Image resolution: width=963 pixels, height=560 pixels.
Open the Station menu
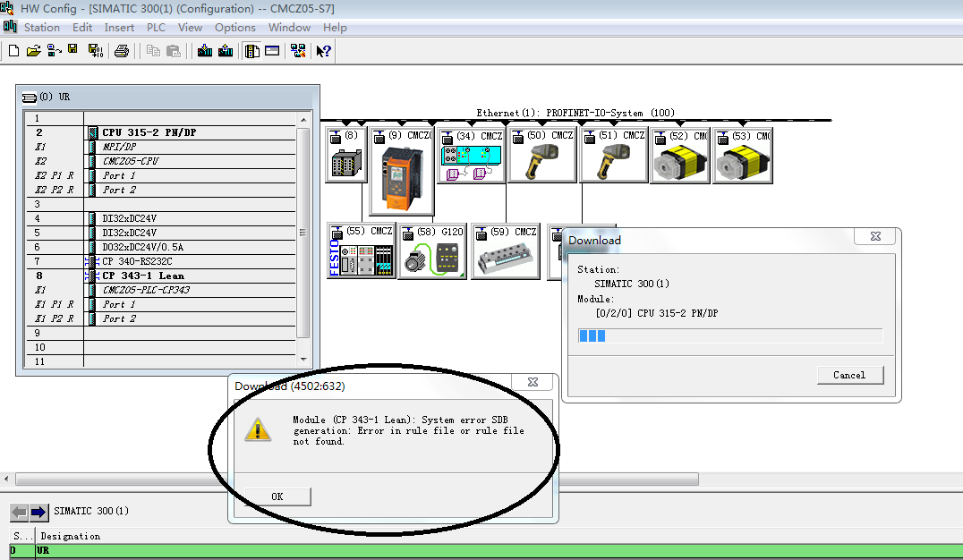(x=42, y=28)
